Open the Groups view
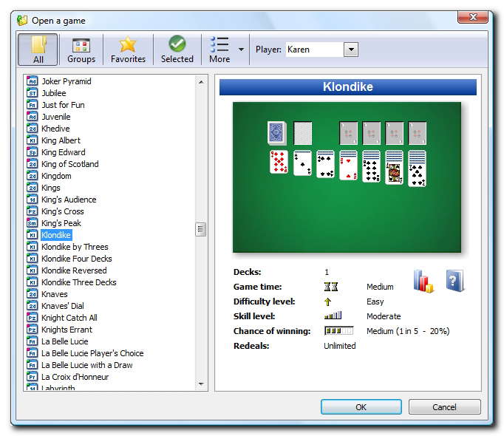 point(81,50)
